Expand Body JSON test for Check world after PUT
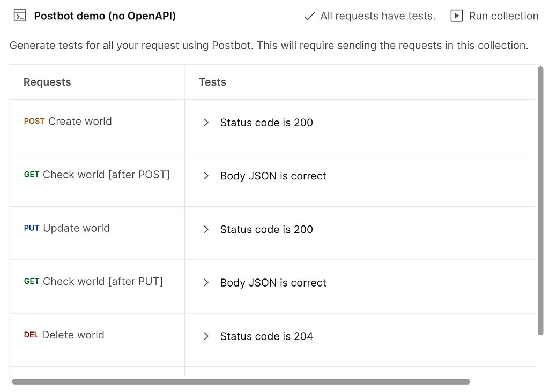This screenshot has width=549, height=392. [x=206, y=283]
